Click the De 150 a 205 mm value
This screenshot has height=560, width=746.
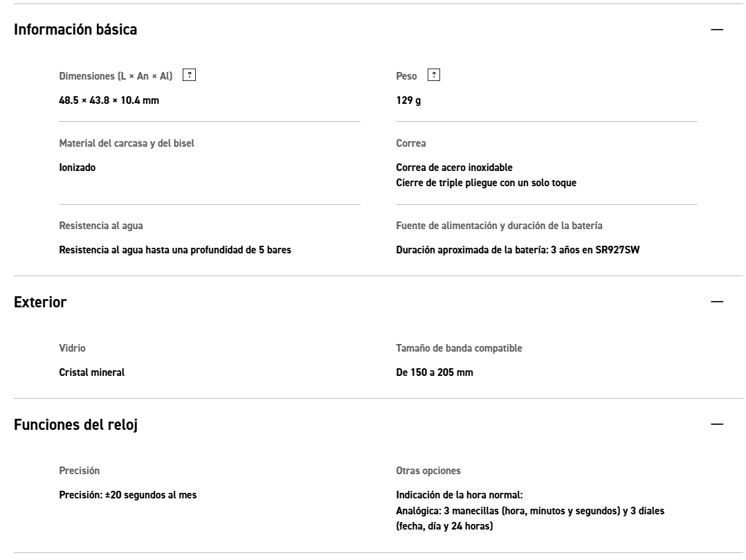point(434,372)
